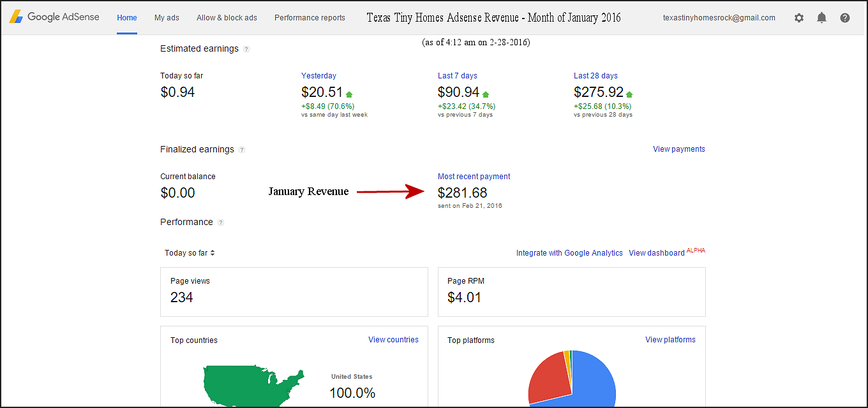The image size is (868, 408).
Task: Open the settings gear icon
Action: (798, 18)
